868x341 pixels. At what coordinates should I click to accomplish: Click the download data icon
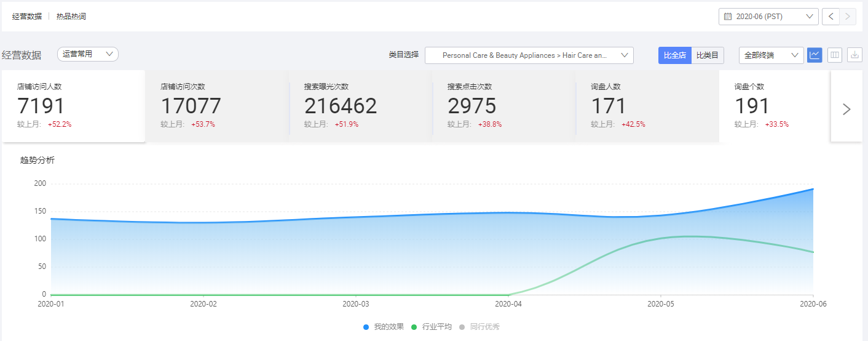tap(855, 55)
